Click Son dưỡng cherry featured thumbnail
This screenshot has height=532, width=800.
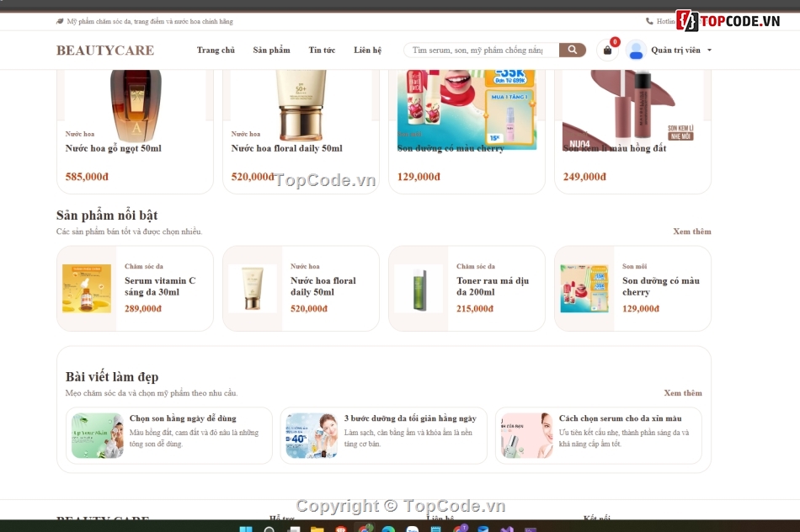pyautogui.click(x=584, y=288)
